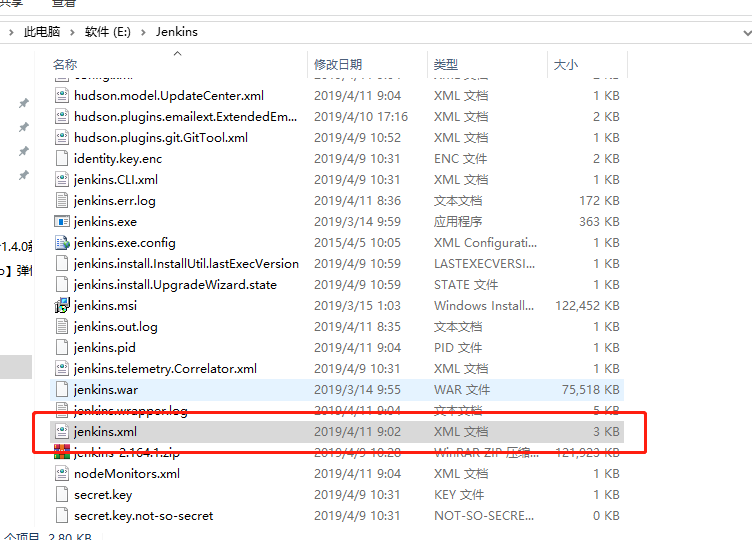Viewport: 752px width, 540px height.
Task: Click 2019/4/11 9:02 date of jenkins.xml
Action: tap(357, 432)
